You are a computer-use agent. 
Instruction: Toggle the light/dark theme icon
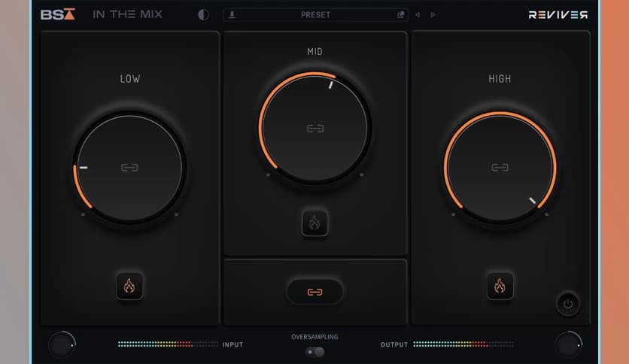tap(203, 15)
